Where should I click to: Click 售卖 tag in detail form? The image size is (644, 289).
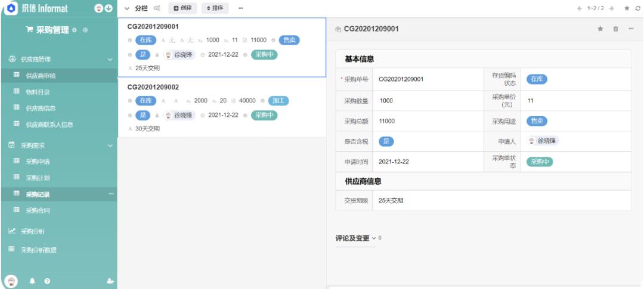(x=537, y=121)
